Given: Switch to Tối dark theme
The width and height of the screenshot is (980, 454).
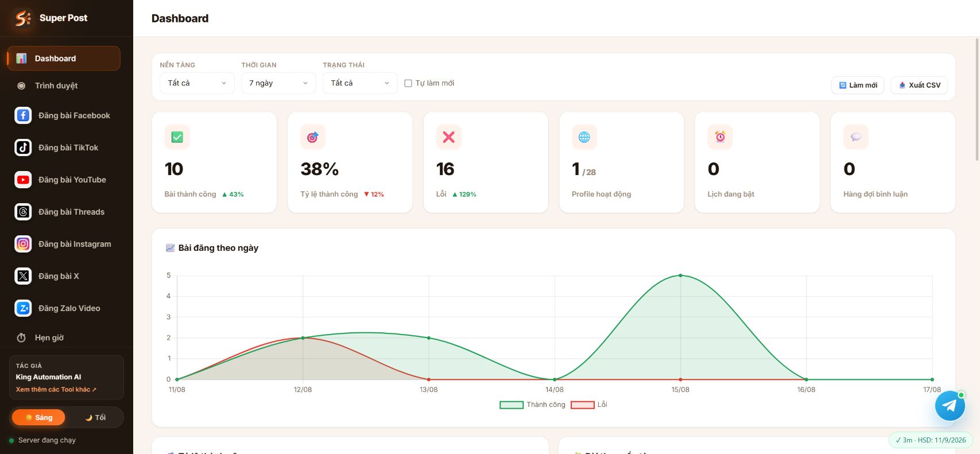Looking at the screenshot, I should pos(95,417).
